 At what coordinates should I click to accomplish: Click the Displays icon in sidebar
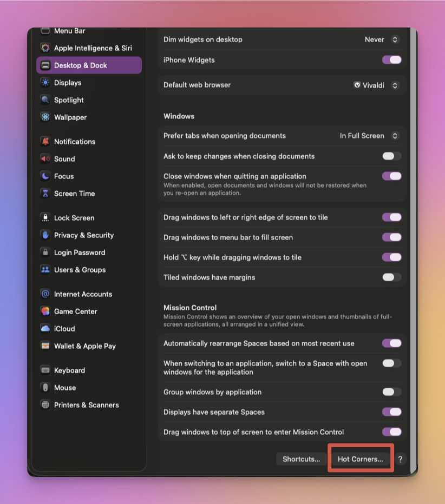45,83
